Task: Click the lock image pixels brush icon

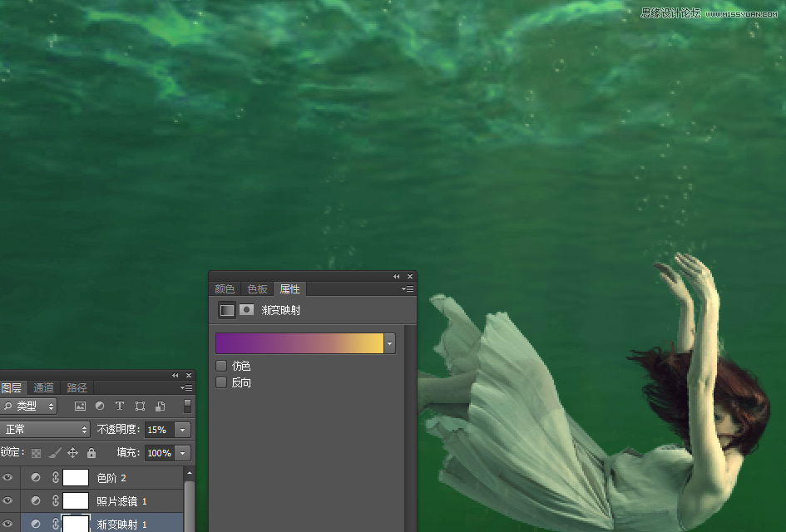Action: (55, 453)
